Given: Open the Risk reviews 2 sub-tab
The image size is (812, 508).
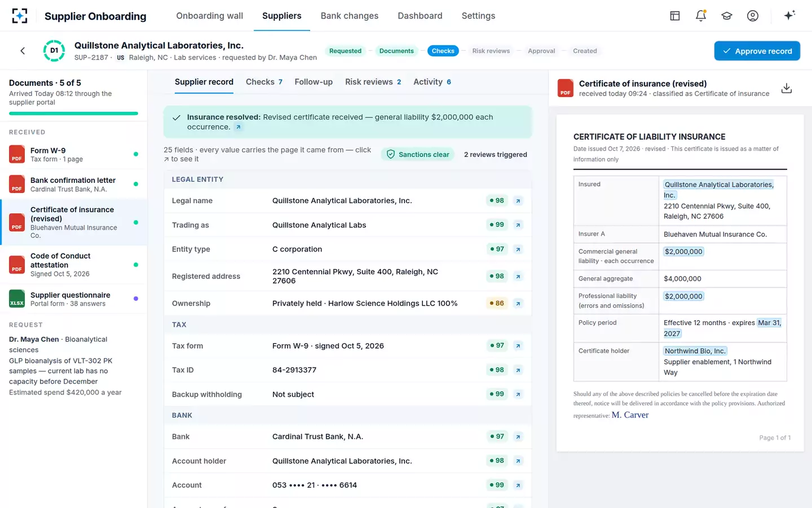Looking at the screenshot, I should point(373,82).
